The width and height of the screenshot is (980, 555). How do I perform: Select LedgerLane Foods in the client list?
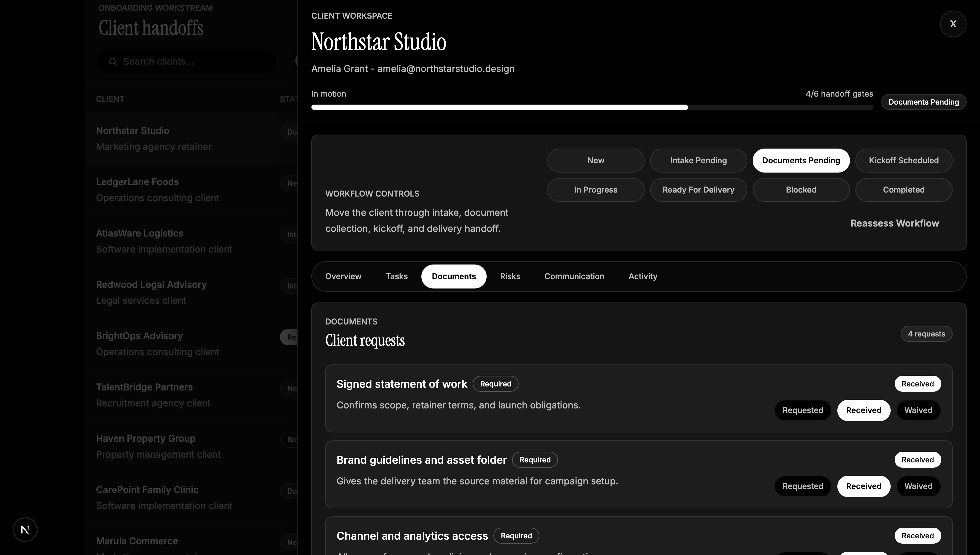pyautogui.click(x=191, y=190)
